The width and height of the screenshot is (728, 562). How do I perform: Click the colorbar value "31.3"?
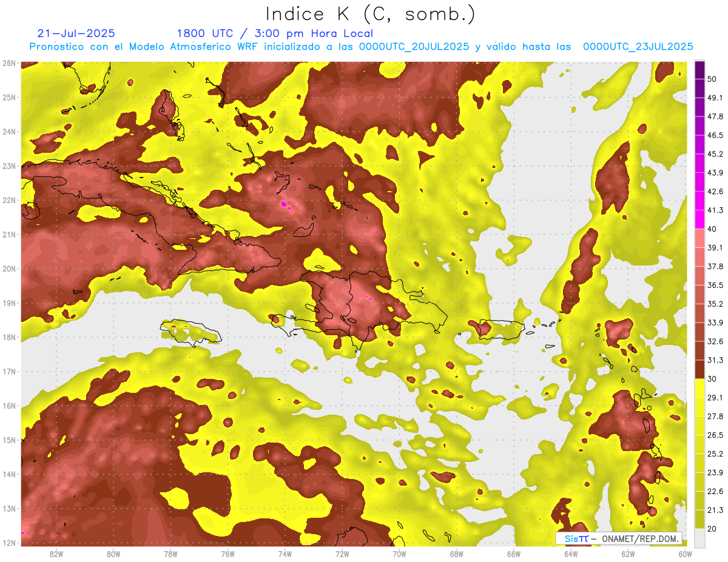tap(715, 360)
